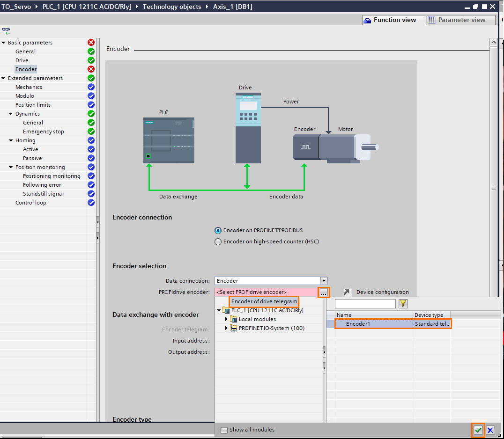Viewport: 504px width, 439px height.
Task: Collapse the Homing tree node
Action: 11,140
